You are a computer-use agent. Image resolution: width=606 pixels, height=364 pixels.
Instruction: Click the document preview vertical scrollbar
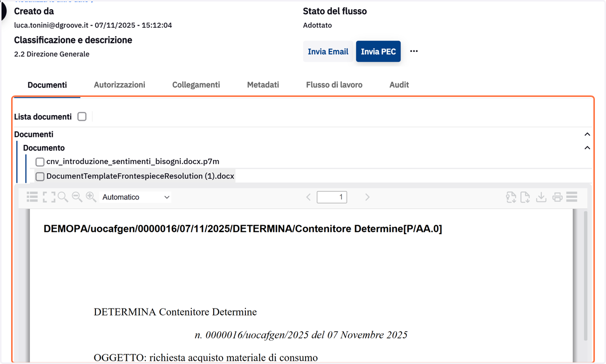click(x=585, y=275)
